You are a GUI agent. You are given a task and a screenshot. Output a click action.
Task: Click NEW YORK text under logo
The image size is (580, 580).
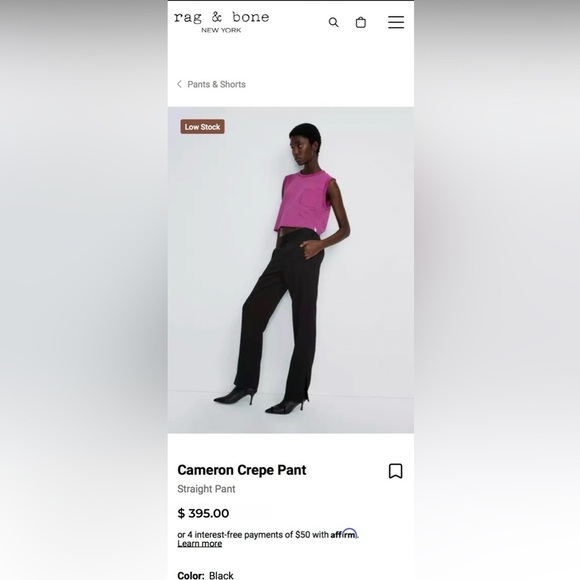tap(221, 30)
